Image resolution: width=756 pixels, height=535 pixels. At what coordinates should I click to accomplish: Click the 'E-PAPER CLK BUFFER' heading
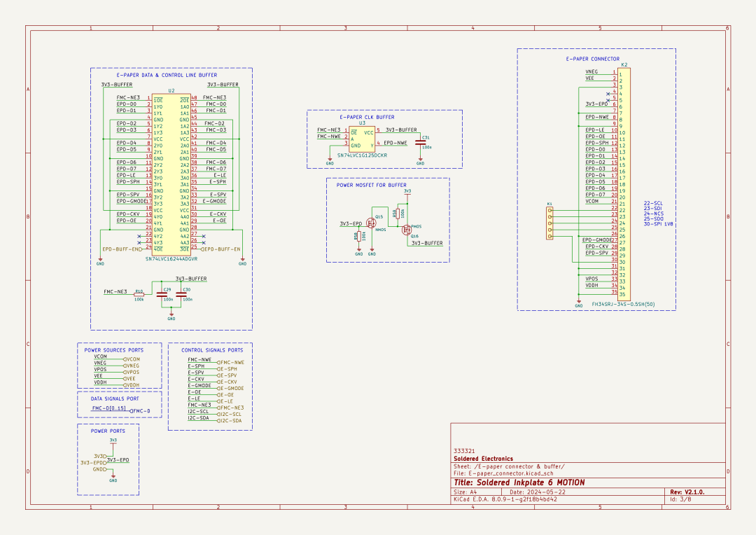(x=367, y=117)
